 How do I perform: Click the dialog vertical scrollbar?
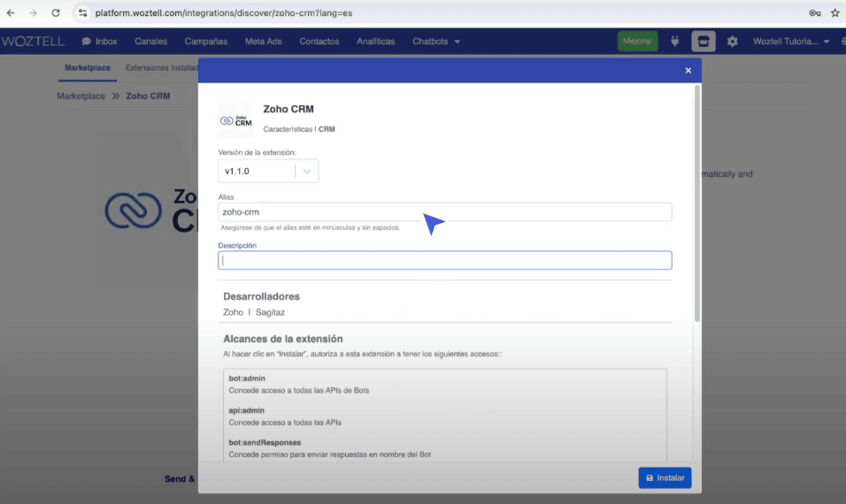[697, 203]
